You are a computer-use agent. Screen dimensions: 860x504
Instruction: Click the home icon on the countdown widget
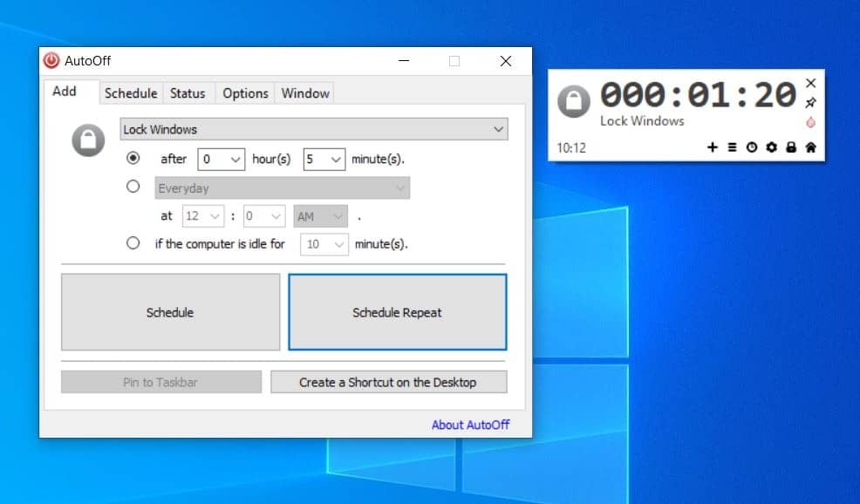pyautogui.click(x=810, y=147)
